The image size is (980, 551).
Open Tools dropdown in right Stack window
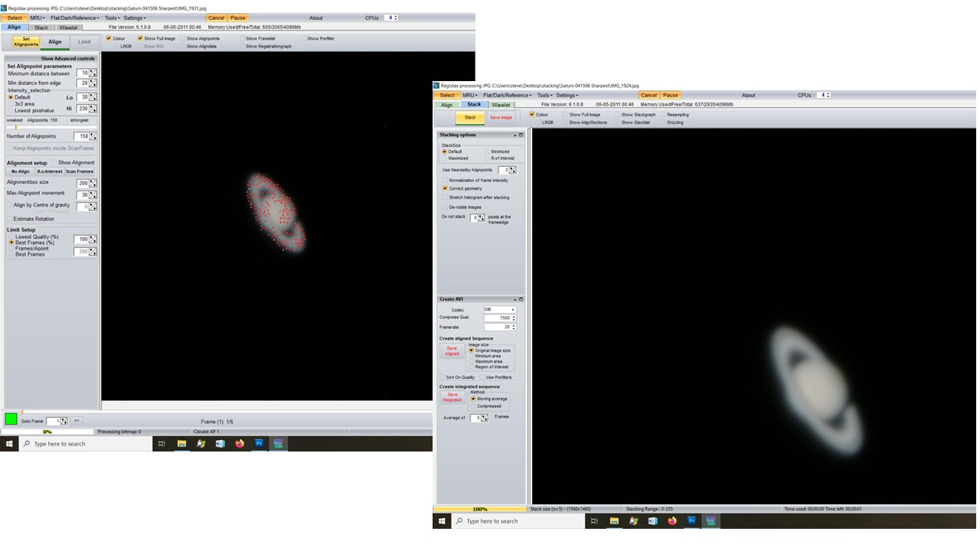pos(544,96)
